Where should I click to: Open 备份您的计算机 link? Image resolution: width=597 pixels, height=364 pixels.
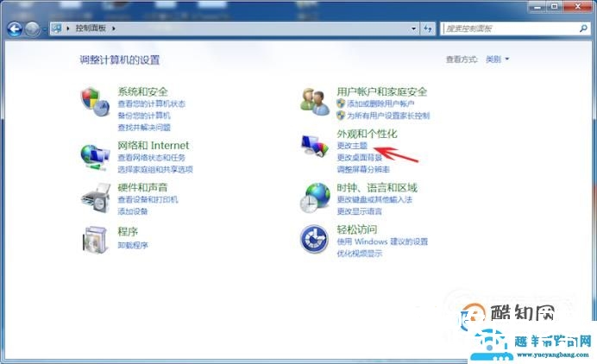point(144,116)
